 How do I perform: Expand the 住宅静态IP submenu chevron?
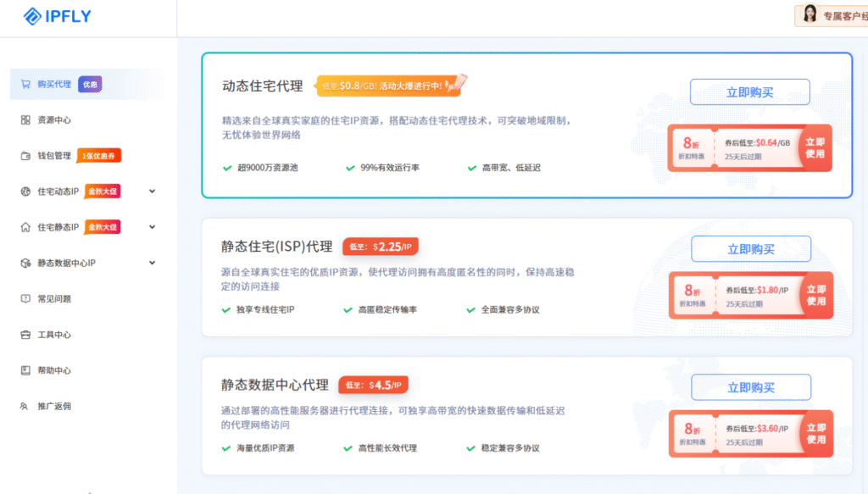point(153,227)
